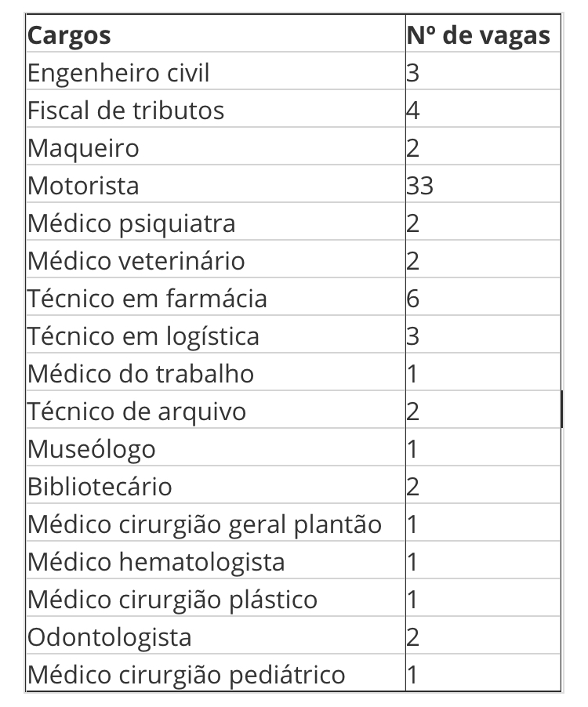Click the Médico psiquiatra cell
588x707 pixels.
click(x=131, y=223)
